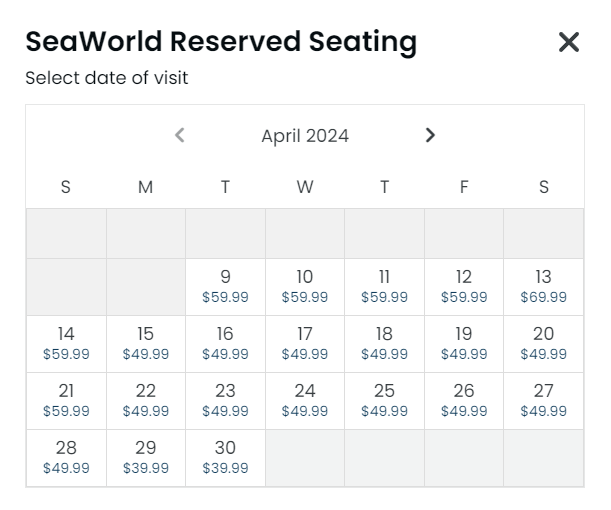Choose Saturday April 13 at $69.99
Viewport: 611px width, 510px height.
tap(543, 286)
